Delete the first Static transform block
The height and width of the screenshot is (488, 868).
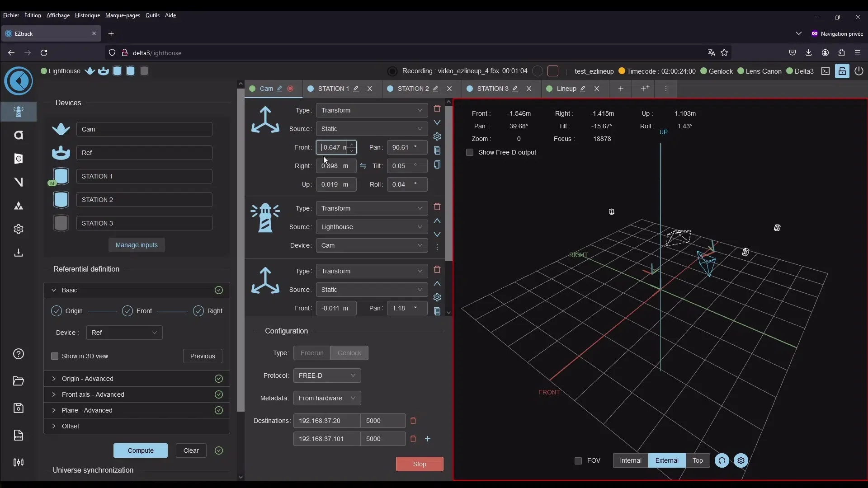(x=437, y=108)
